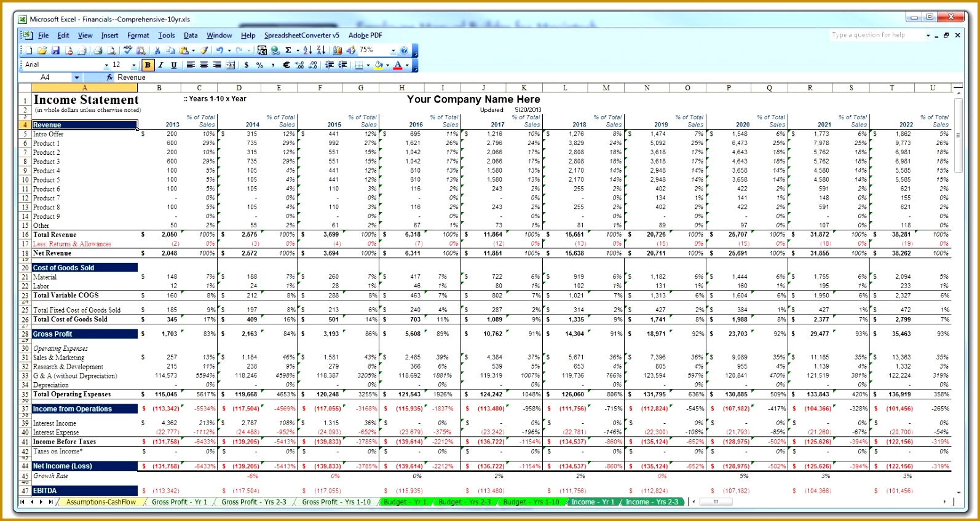
Task: Apply percent style formatting
Action: pos(259,65)
